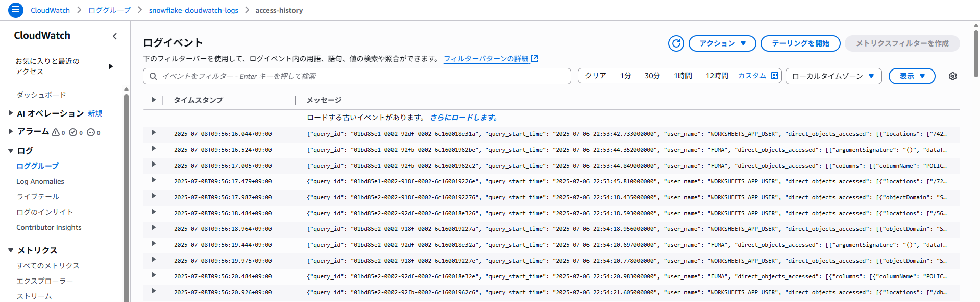Open the custom time range calendar icon
Image resolution: width=980 pixels, height=302 pixels.
pos(775,76)
